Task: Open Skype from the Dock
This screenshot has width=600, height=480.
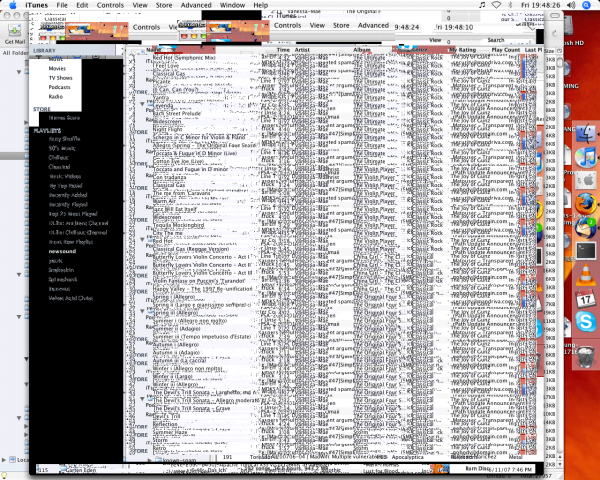Action: point(585,322)
